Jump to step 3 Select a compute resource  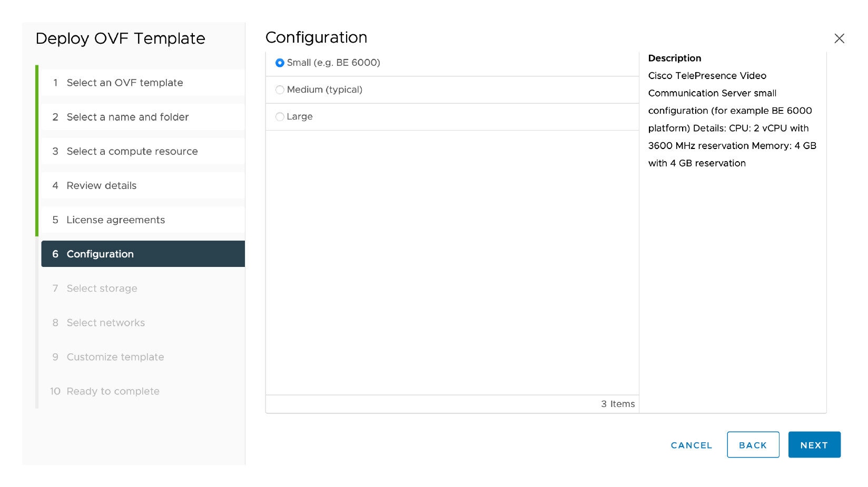pyautogui.click(x=132, y=151)
